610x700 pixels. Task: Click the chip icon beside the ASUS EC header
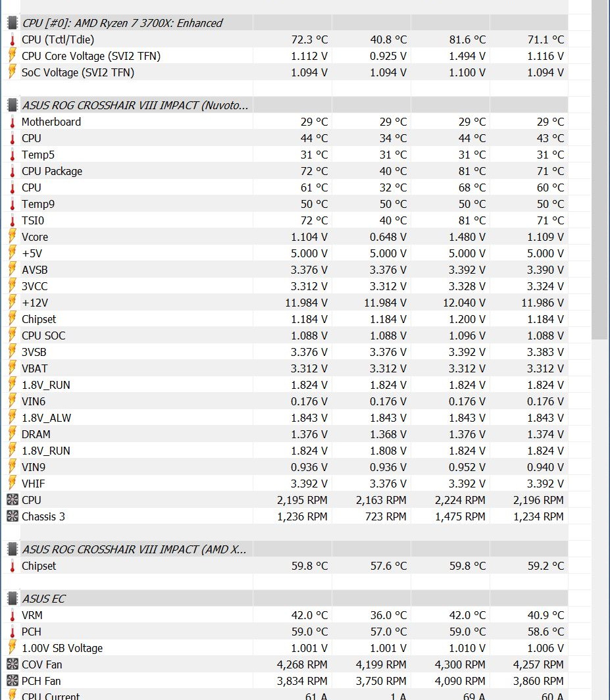13,599
